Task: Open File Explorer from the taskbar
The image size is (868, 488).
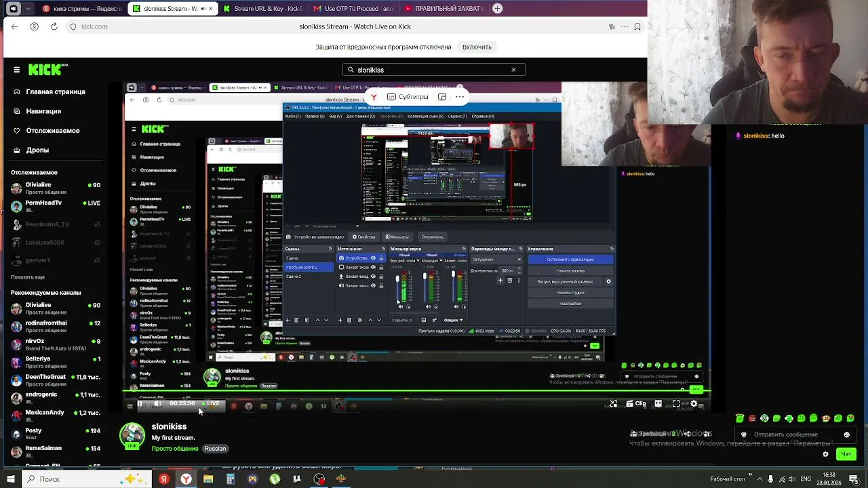Action: click(208, 479)
